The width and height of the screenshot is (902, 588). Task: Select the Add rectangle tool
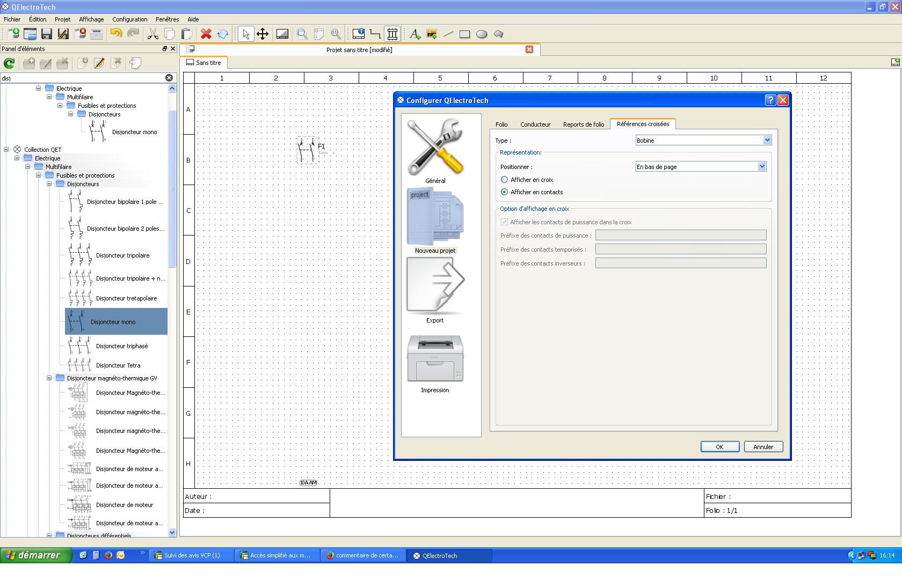click(465, 34)
